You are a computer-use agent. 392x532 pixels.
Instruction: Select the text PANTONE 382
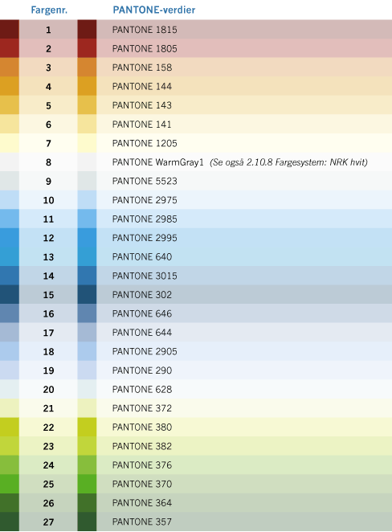click(142, 446)
